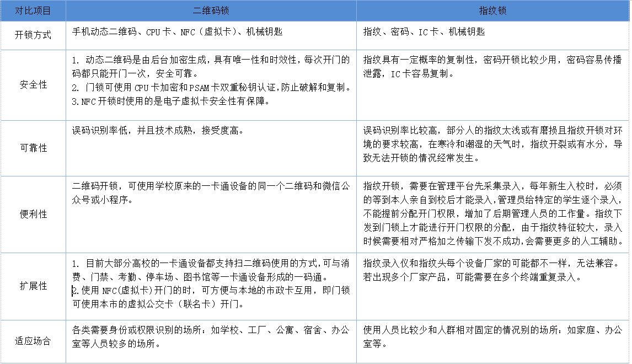Click the 适应场合 row label
Viewport: 632px width, 364px height.
coord(33,341)
